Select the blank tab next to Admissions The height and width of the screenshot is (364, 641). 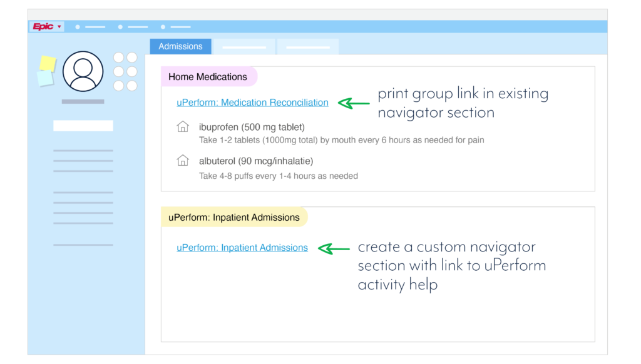click(244, 46)
